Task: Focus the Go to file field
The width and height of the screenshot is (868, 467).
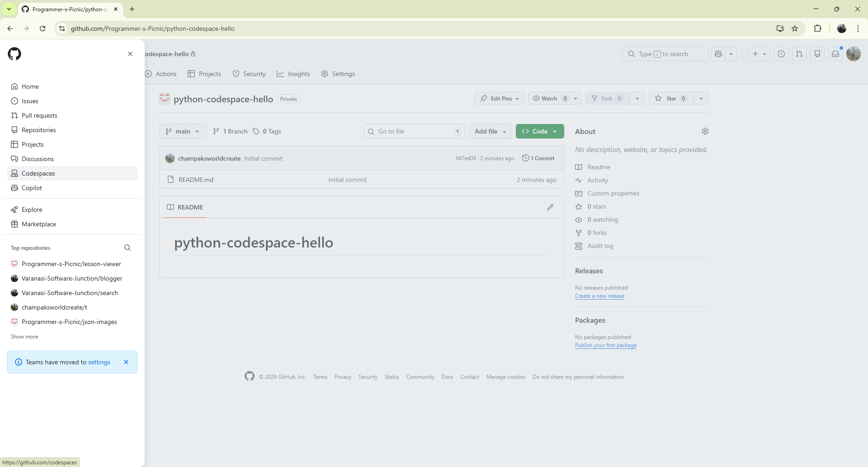Action: pyautogui.click(x=414, y=131)
